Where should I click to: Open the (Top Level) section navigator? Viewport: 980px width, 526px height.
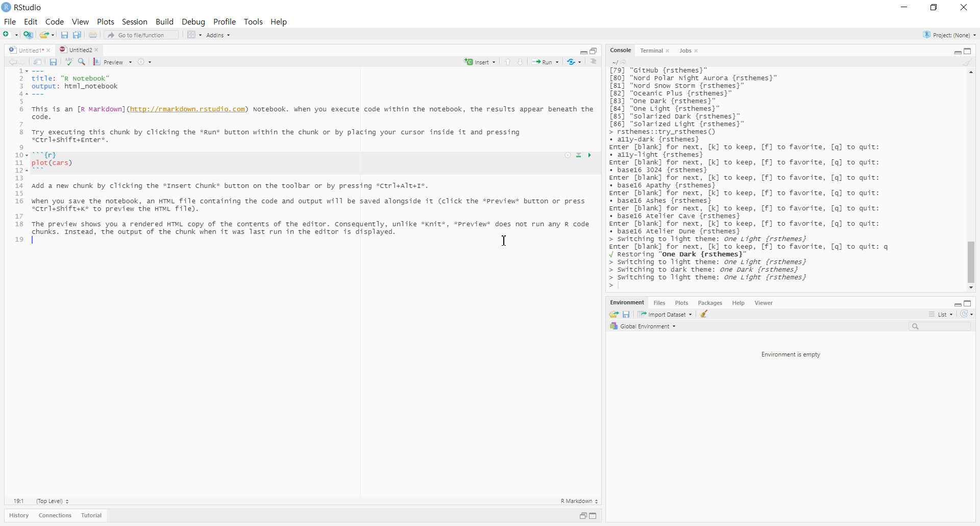point(53,501)
